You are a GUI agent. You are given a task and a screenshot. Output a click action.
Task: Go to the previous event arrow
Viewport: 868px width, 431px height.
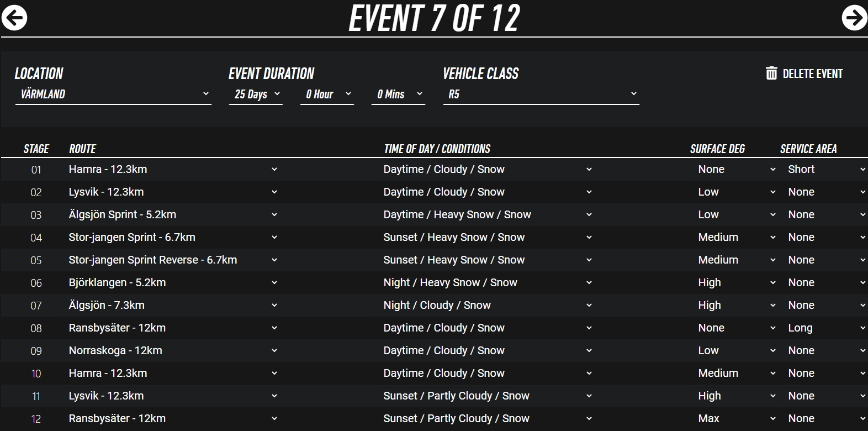pos(14,18)
